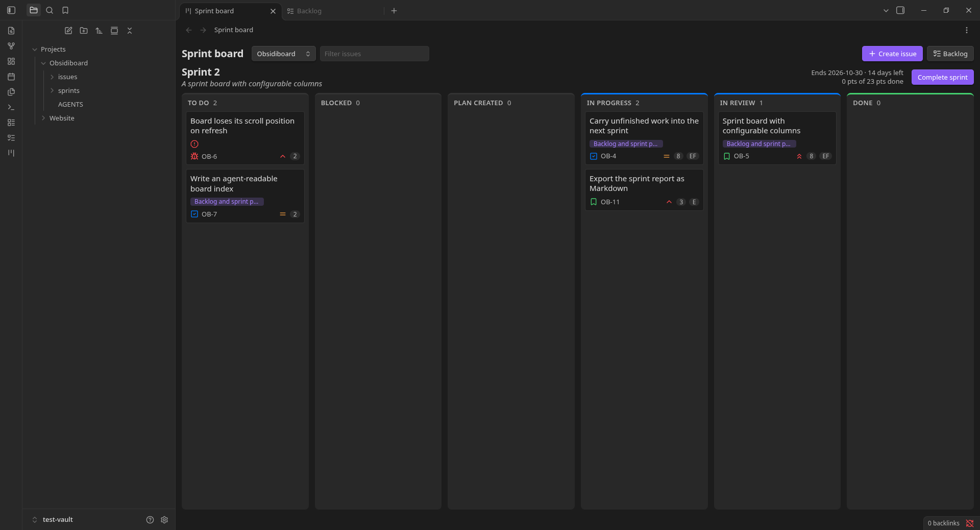
Task: Open today's daily note calendar icon
Action: (x=11, y=77)
